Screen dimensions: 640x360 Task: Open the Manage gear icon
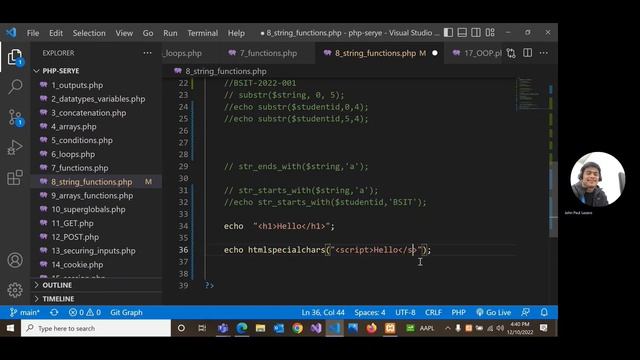[x=15, y=290]
